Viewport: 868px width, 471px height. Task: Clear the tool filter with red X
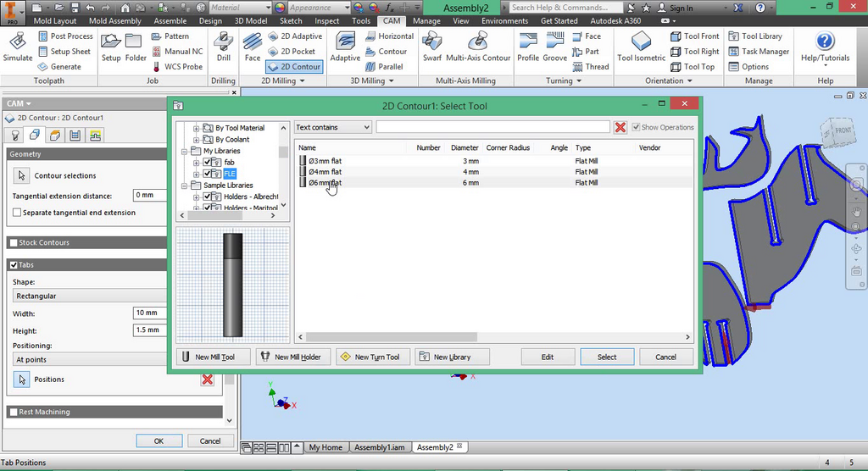(x=620, y=127)
